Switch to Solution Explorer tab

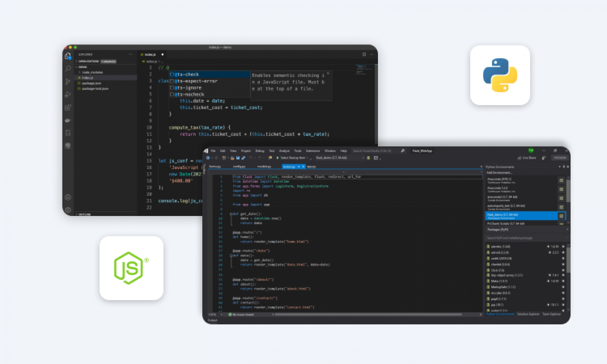[528, 314]
